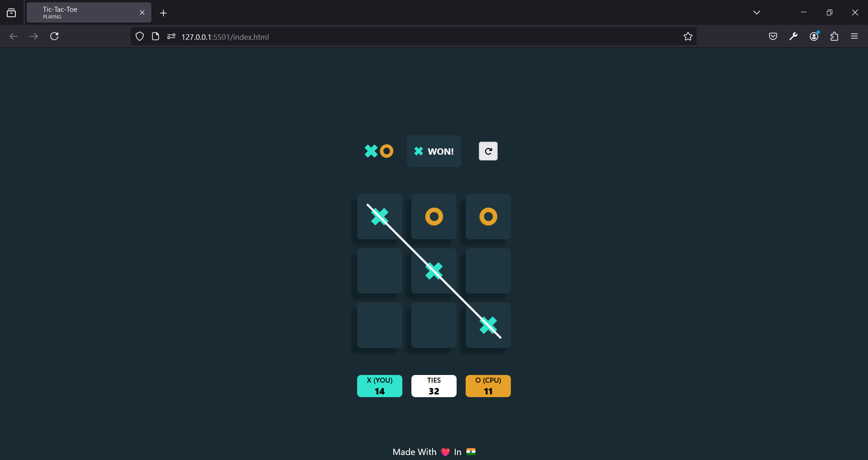Click the bottom-right X cell
Screen dimensions: 868x460
[x=488, y=325]
